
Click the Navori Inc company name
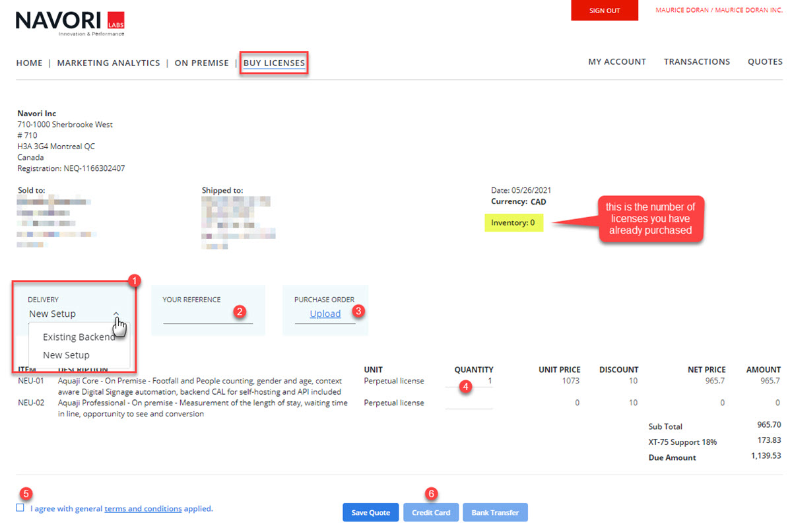pos(37,114)
